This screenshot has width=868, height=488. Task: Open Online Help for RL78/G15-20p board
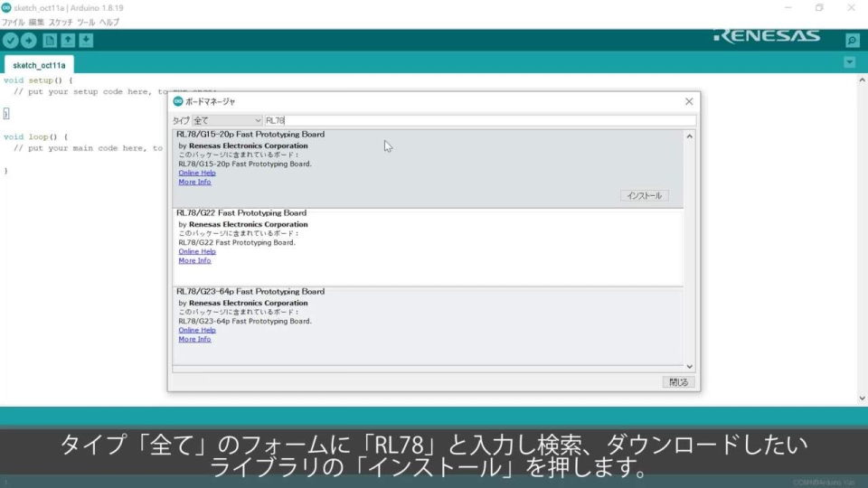coord(197,173)
